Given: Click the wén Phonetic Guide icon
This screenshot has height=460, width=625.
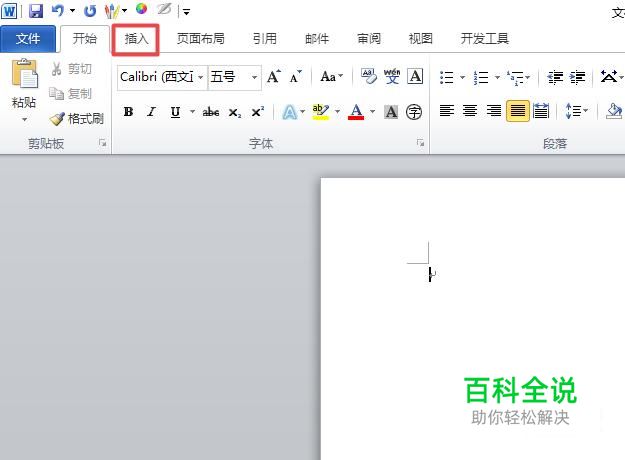Looking at the screenshot, I should click(x=392, y=76).
